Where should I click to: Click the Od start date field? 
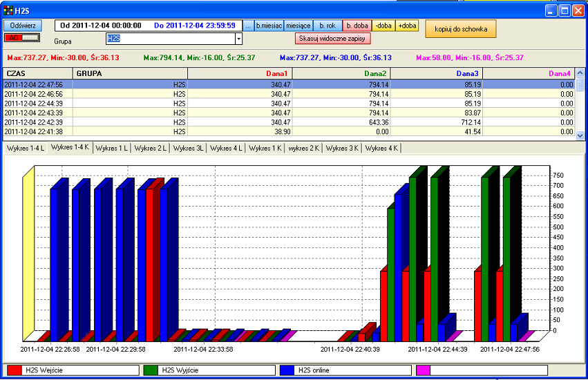pos(101,26)
